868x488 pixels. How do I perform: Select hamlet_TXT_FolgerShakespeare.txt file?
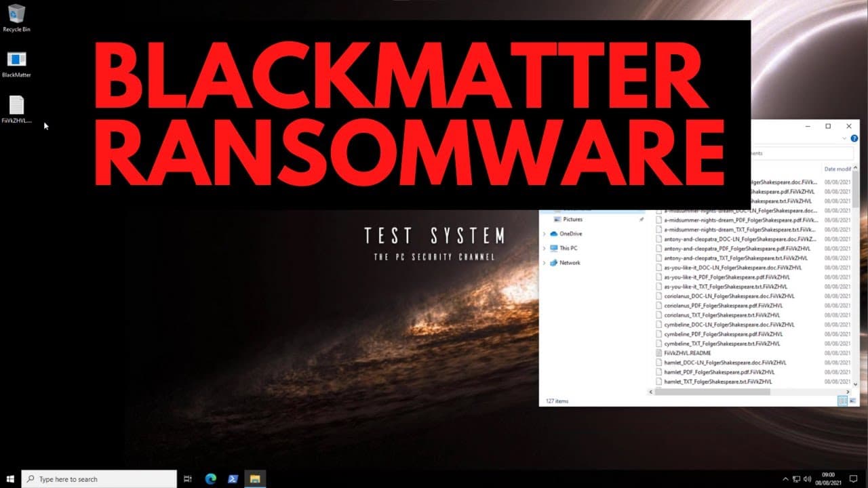pos(714,382)
